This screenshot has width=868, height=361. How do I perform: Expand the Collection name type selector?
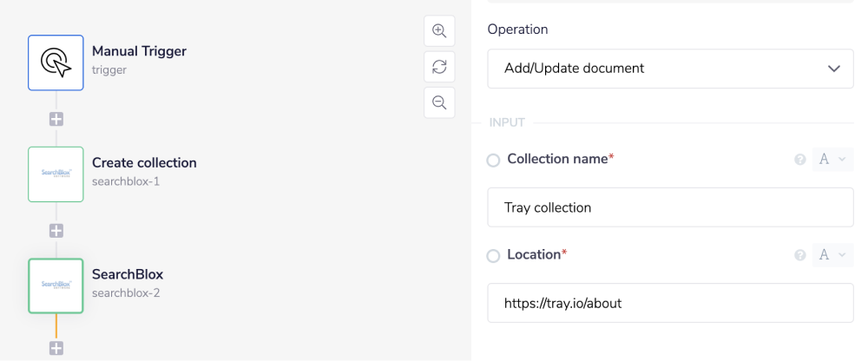(832, 160)
